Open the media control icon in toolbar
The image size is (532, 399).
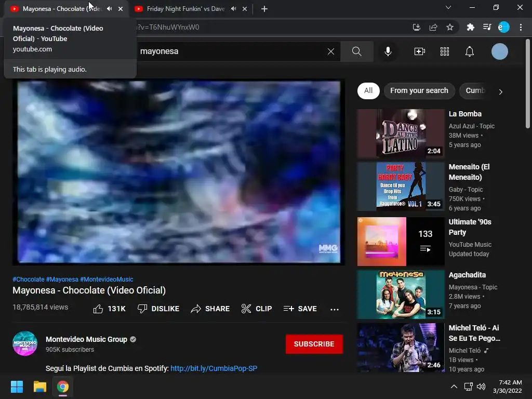pos(487,27)
